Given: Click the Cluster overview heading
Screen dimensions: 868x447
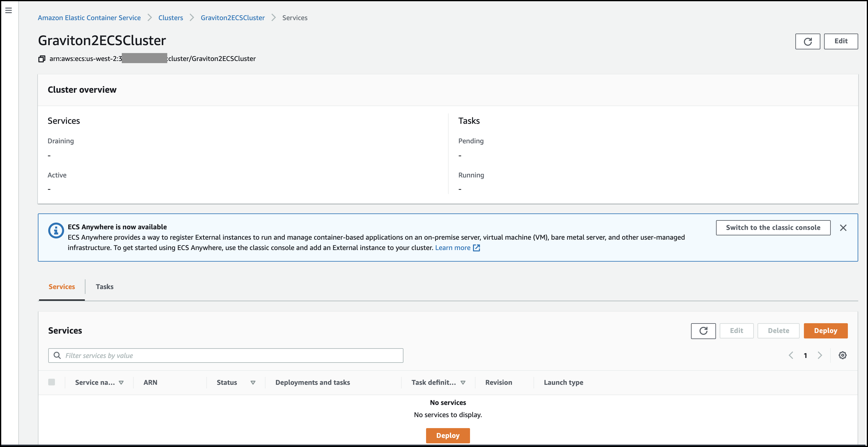Looking at the screenshot, I should 82,90.
